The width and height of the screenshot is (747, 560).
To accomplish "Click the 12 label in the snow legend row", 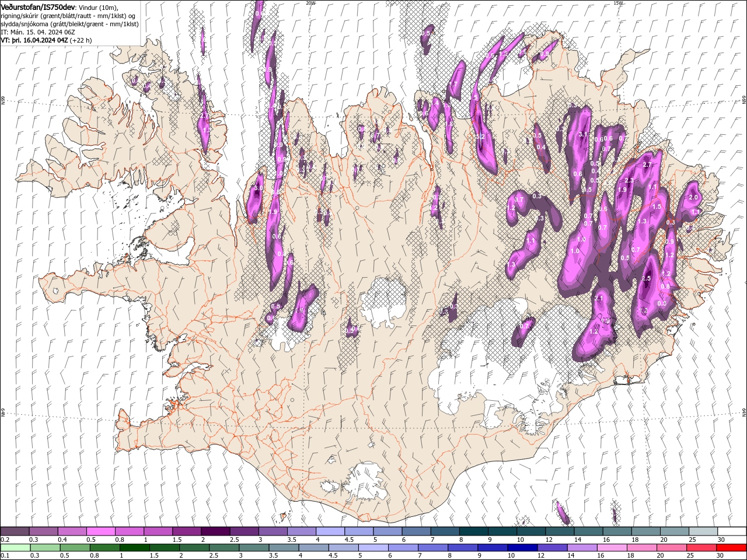I will pos(549,540).
